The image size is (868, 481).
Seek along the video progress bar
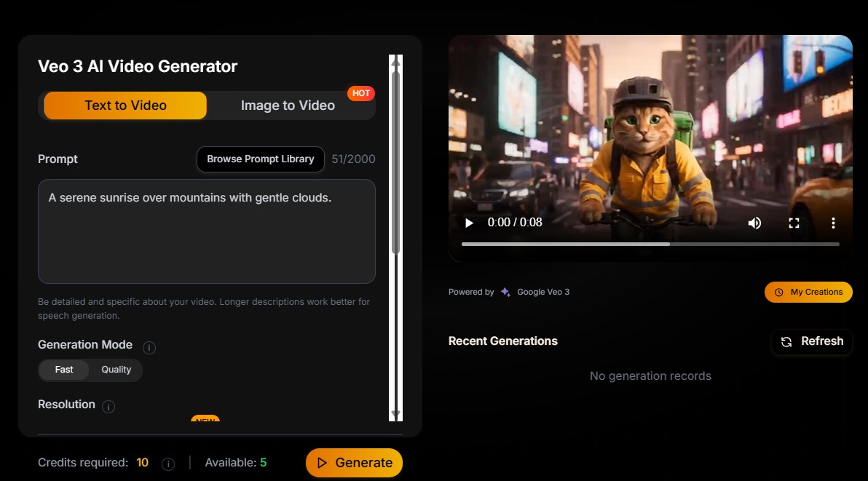coord(650,244)
